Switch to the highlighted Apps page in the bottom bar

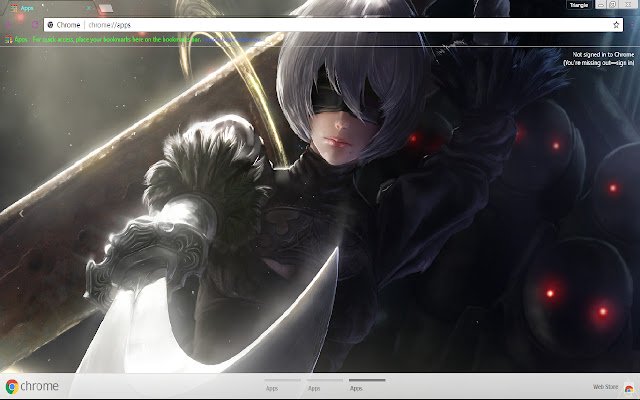point(367,385)
